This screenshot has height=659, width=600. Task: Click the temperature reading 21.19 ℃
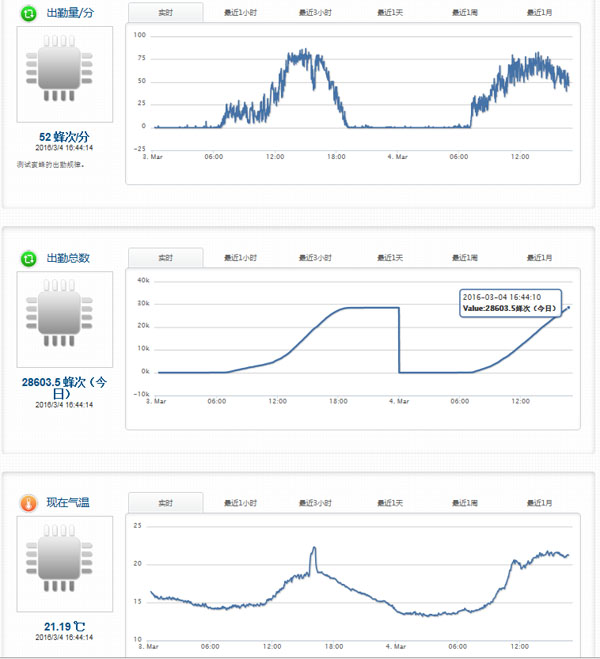64,627
